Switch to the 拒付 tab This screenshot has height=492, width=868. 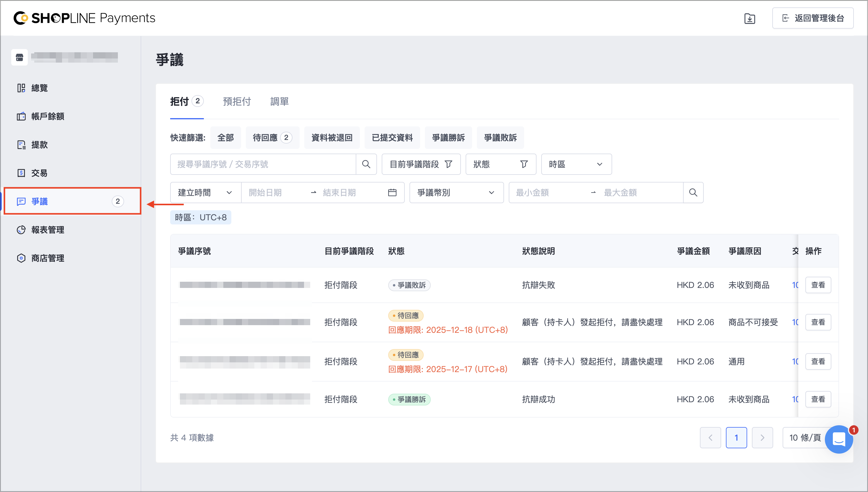click(187, 101)
